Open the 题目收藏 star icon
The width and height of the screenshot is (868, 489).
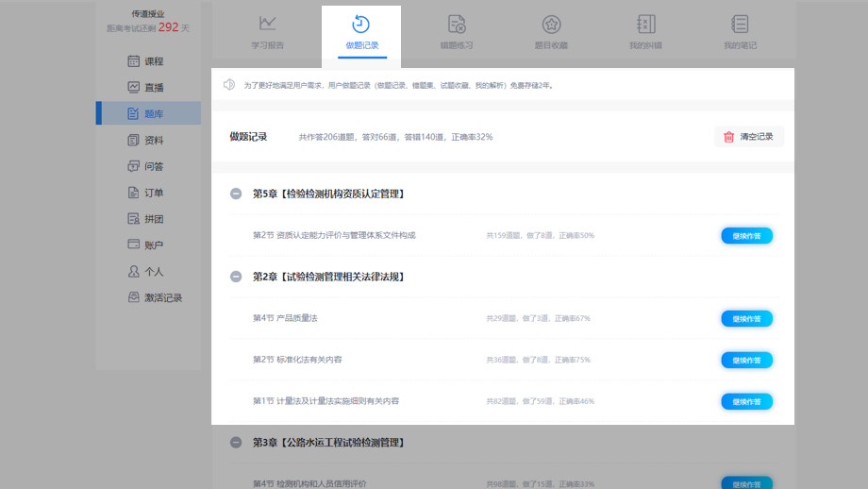tap(551, 25)
